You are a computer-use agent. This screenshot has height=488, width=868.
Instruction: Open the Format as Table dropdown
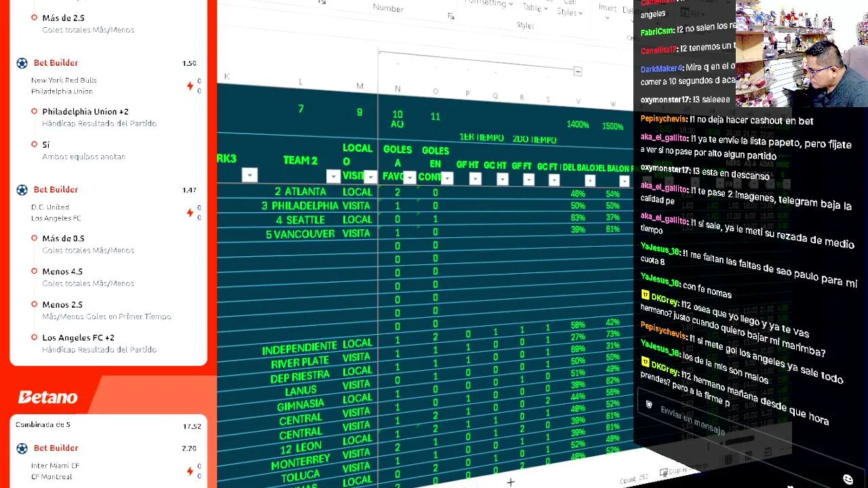[x=535, y=7]
